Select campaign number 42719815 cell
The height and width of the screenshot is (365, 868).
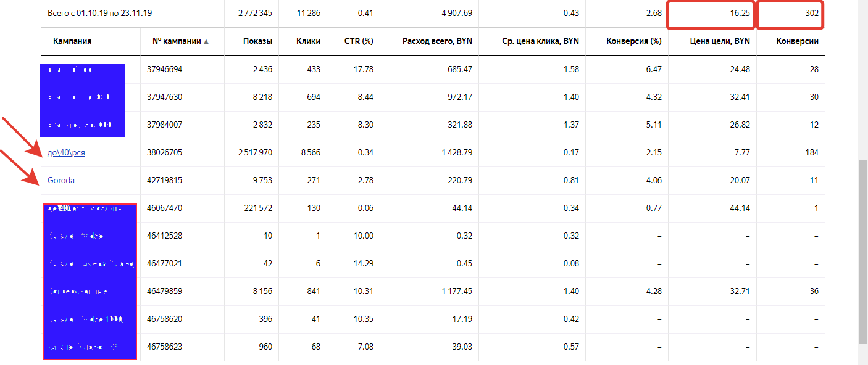pyautogui.click(x=164, y=180)
